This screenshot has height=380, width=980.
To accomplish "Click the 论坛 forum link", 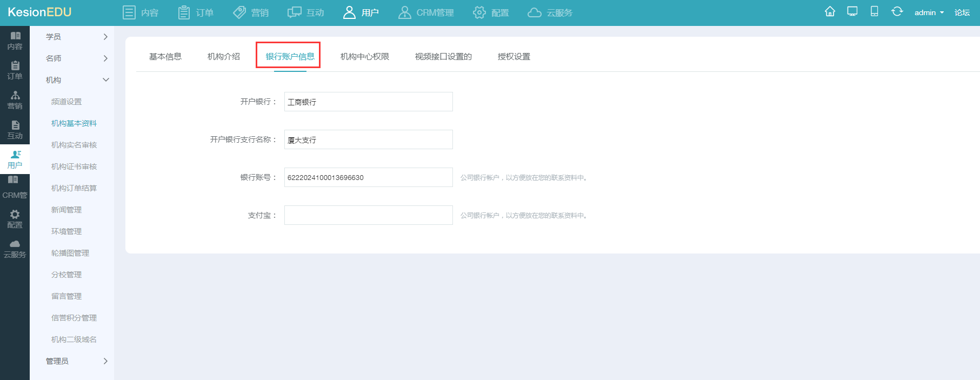I will (962, 12).
